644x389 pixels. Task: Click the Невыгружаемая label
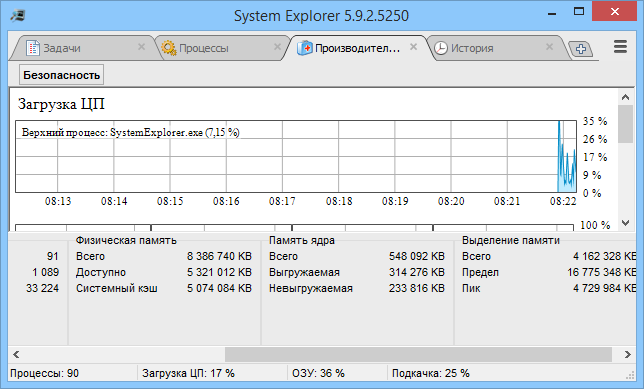click(311, 288)
